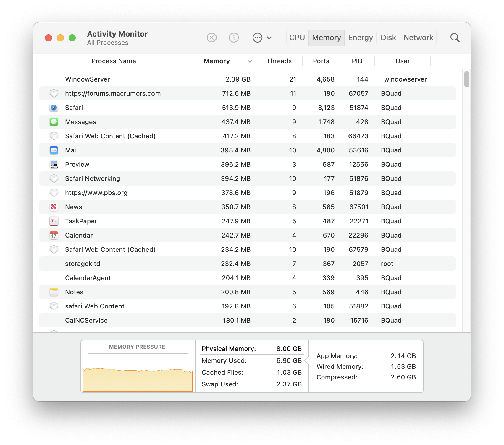Expand the actions menu chevron

click(x=269, y=38)
